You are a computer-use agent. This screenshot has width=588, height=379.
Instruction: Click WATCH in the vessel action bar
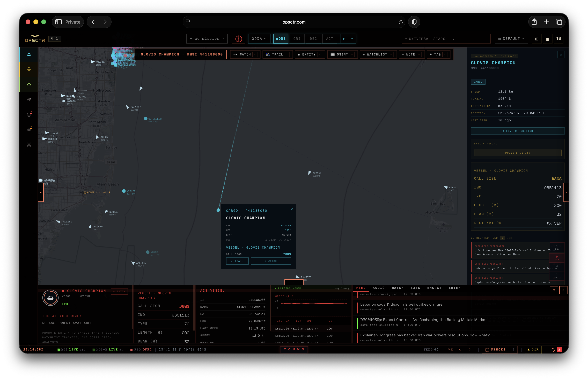(x=245, y=54)
